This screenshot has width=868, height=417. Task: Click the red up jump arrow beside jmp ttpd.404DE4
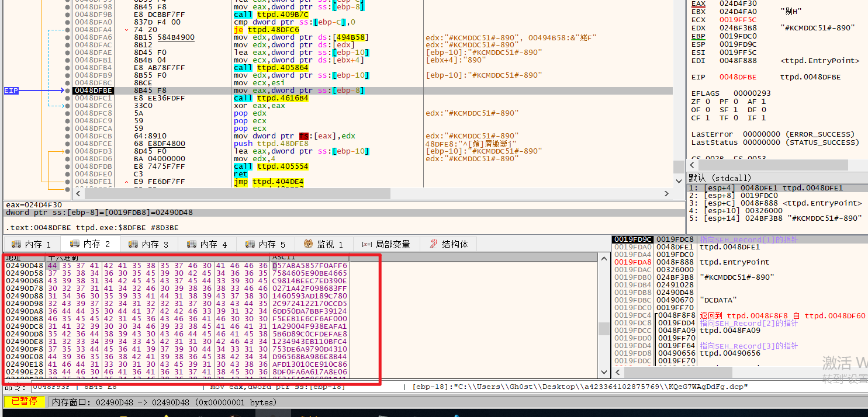127,182
